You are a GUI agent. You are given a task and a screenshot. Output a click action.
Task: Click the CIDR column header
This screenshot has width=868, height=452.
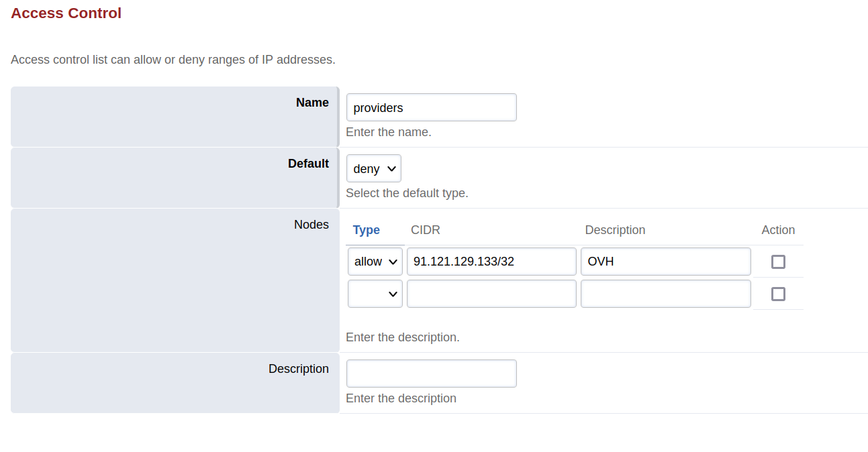pos(425,230)
